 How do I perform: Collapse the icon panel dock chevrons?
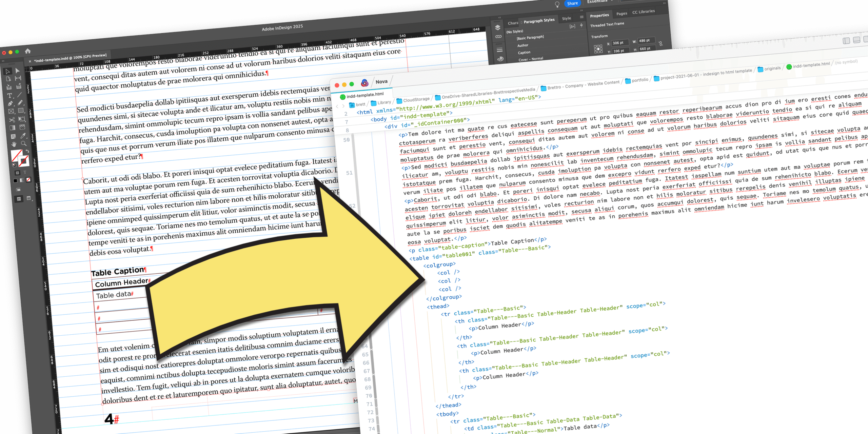pyautogui.click(x=499, y=18)
